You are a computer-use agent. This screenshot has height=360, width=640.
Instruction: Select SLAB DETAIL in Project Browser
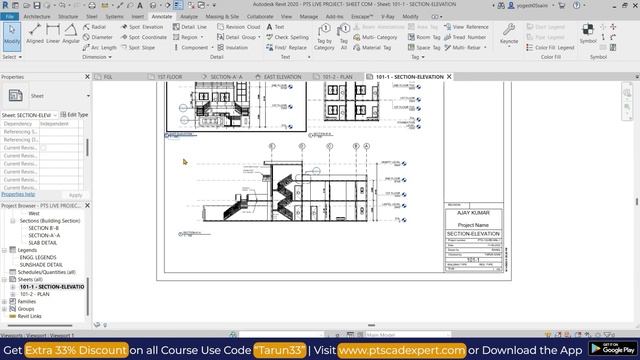point(42,243)
